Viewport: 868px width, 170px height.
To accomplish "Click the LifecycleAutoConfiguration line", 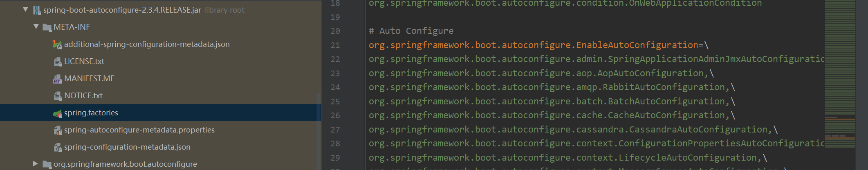I will click(x=568, y=158).
